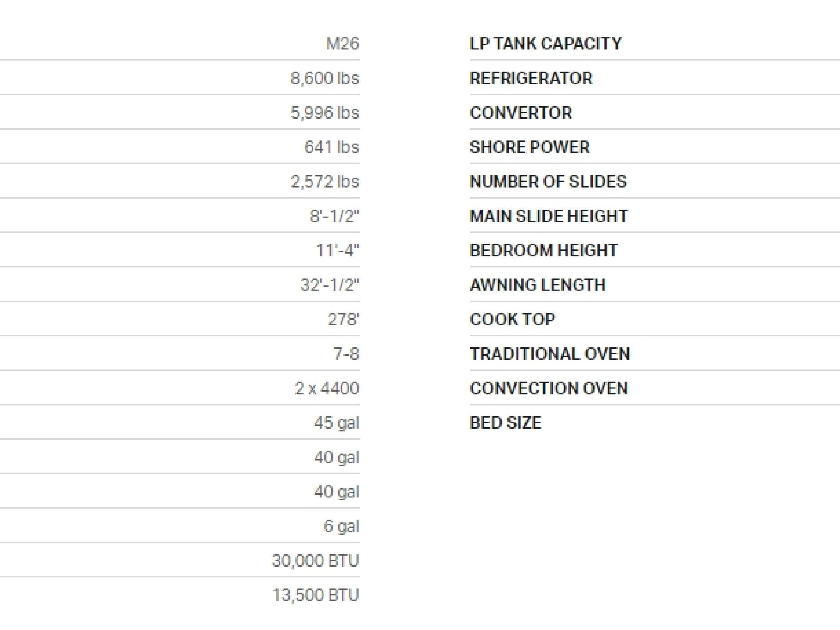Select the 2 x 4400 value
This screenshot has width=840, height=630.
327,388
